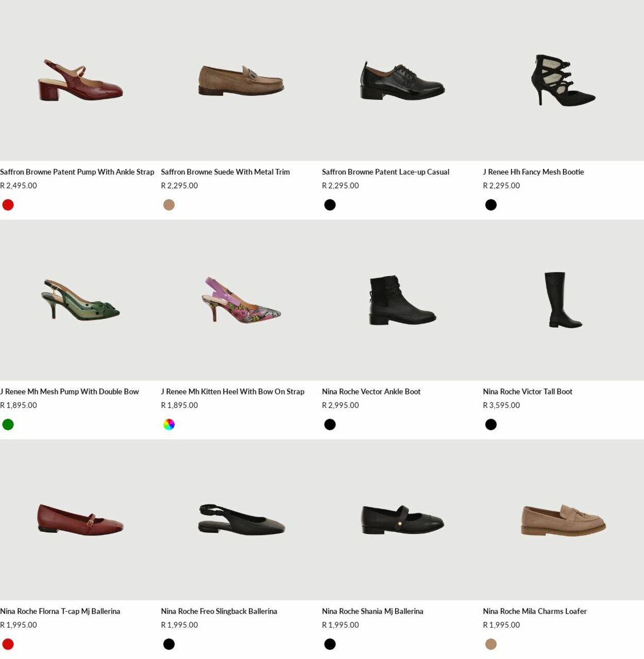Click price R 2,295.00 under Patent Lace-up Casual
Viewport: 644px width, 659px height.
tap(341, 186)
